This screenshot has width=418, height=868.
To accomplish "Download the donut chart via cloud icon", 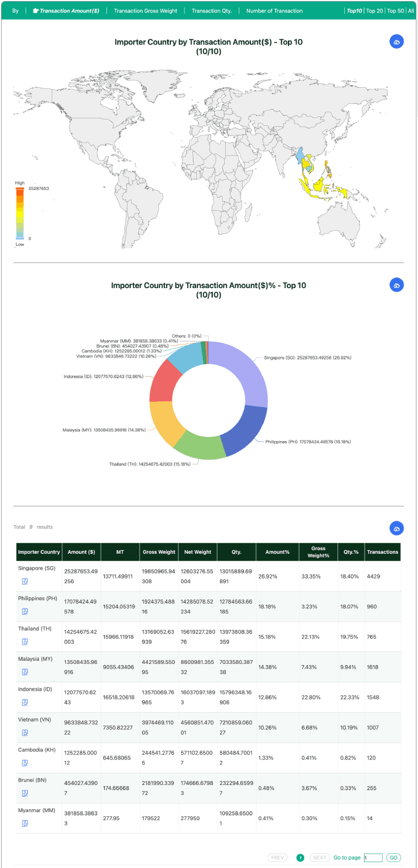I will (397, 285).
